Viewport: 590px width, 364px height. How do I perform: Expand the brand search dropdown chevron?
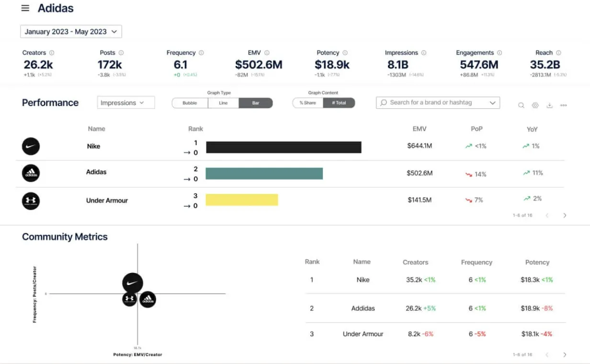tap(492, 103)
